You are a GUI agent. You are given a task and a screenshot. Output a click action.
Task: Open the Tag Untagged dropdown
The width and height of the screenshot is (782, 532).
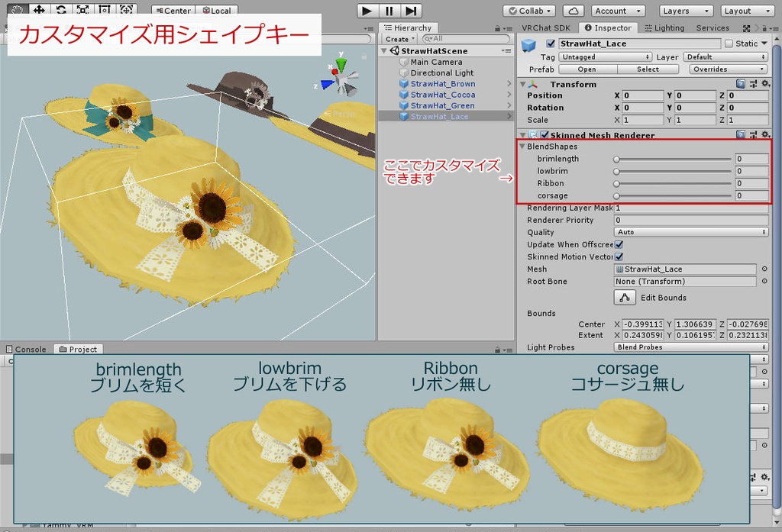pyautogui.click(x=606, y=56)
